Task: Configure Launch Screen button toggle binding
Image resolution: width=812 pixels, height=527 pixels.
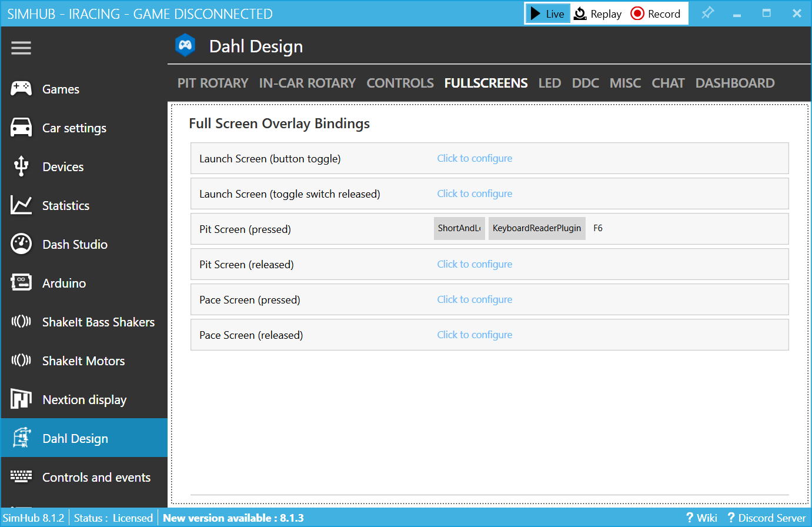Action: coord(474,158)
